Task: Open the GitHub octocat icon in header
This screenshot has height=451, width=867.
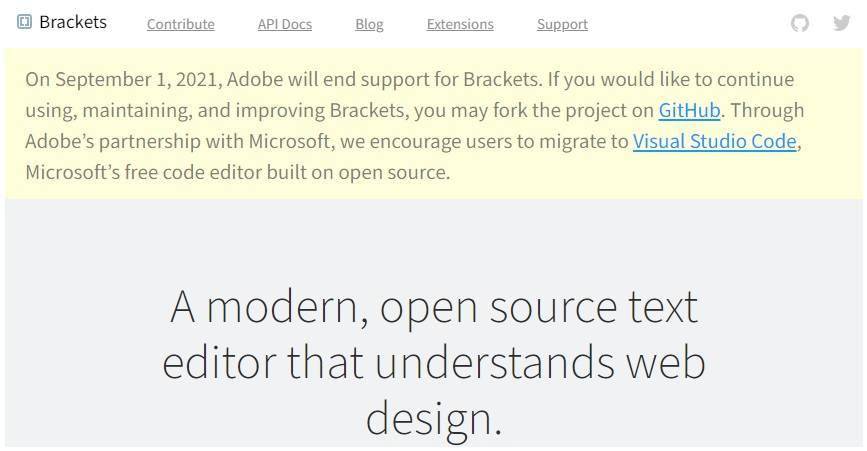Action: pyautogui.click(x=800, y=23)
